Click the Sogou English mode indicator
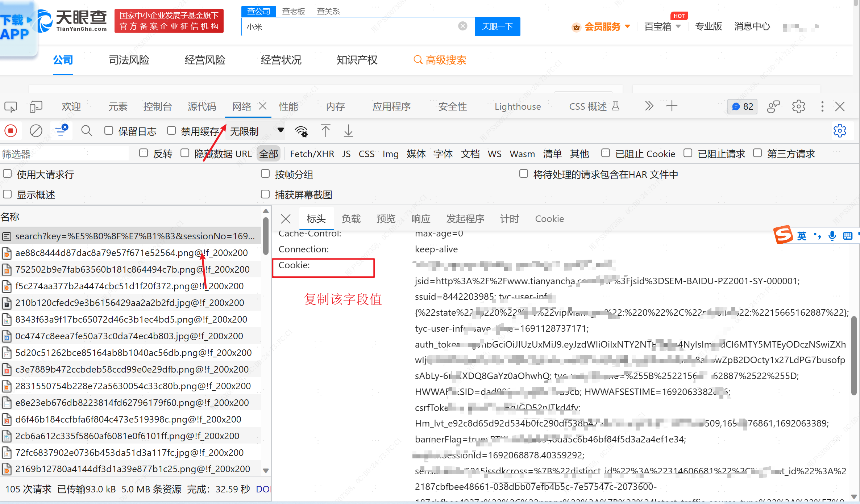 click(x=801, y=236)
